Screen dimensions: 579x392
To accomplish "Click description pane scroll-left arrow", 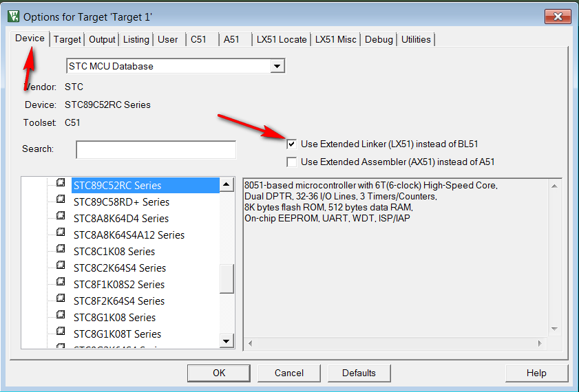I will pos(251,343).
